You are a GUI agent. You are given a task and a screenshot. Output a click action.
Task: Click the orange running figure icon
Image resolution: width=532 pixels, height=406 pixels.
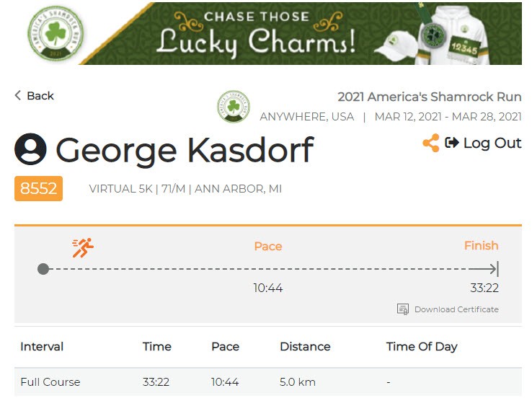click(x=83, y=247)
